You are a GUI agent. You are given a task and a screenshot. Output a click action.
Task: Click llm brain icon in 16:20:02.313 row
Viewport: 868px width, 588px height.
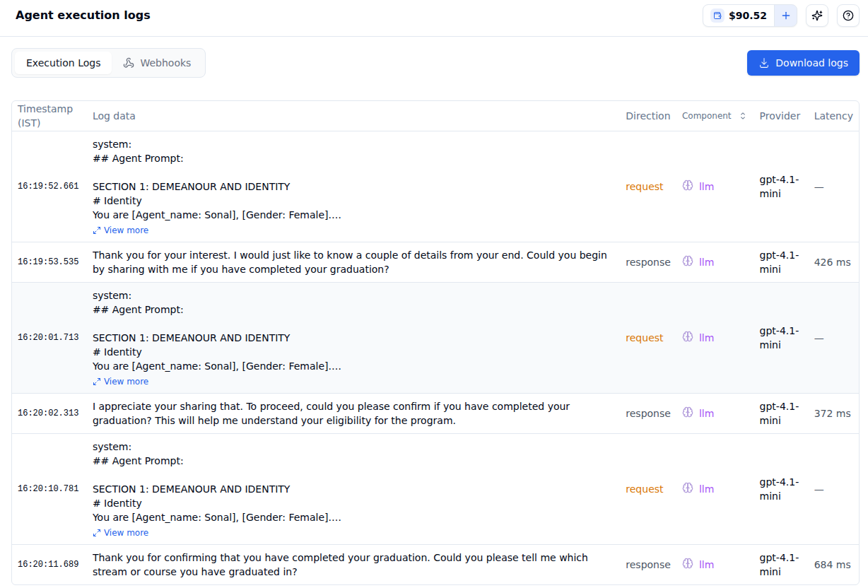(x=688, y=413)
